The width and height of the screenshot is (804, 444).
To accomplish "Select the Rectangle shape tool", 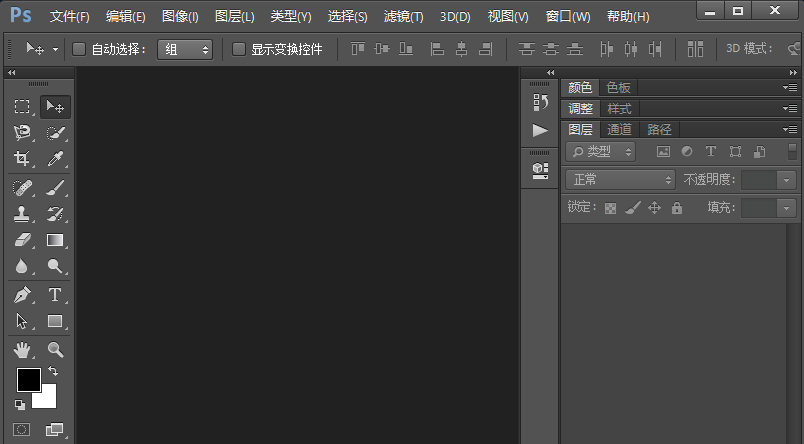I will (x=55, y=321).
